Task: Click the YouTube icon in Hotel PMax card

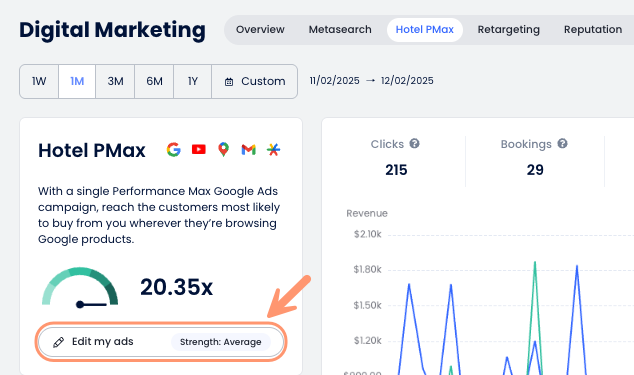Action: coord(199,150)
